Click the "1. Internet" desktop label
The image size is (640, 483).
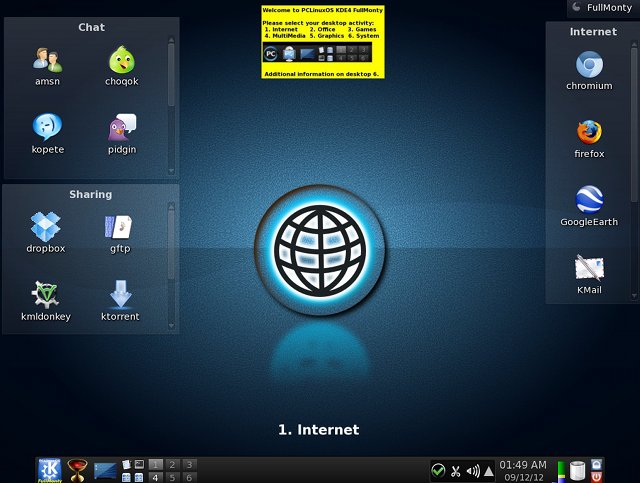pyautogui.click(x=319, y=430)
